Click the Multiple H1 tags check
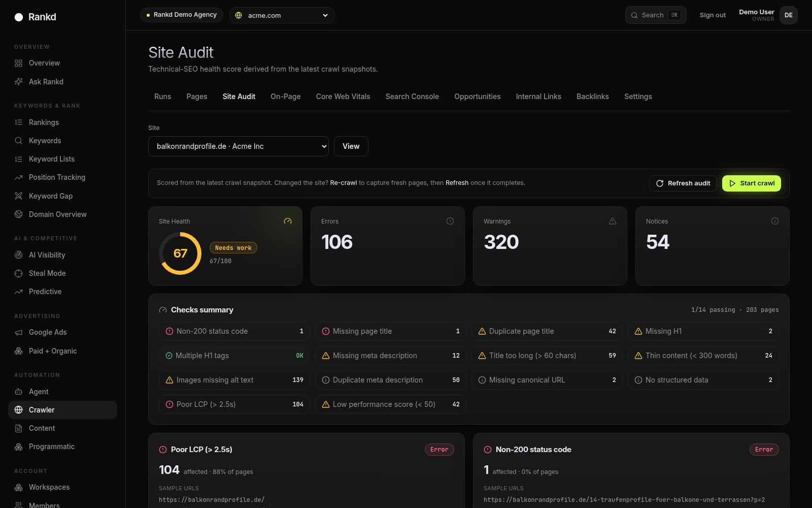Image resolution: width=812 pixels, height=508 pixels. click(234, 356)
